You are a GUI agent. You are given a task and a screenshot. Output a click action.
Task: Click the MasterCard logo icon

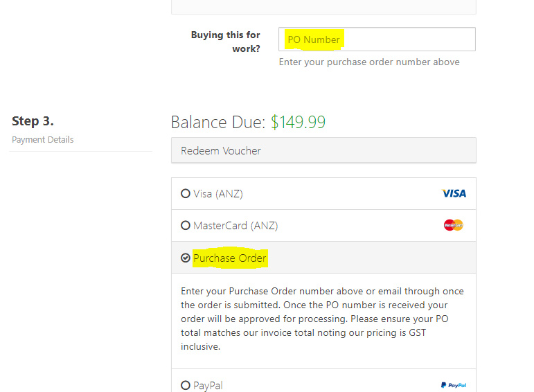coord(453,225)
